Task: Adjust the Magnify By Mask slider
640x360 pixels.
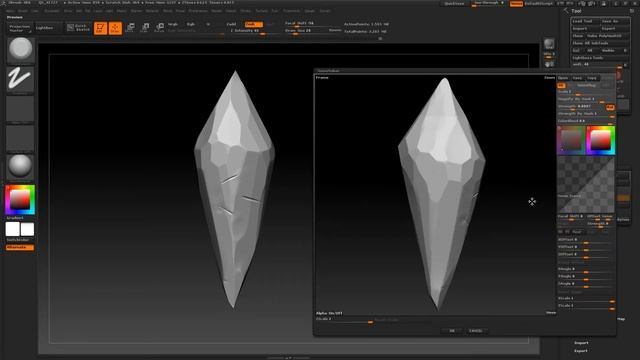Action: (x=586, y=99)
